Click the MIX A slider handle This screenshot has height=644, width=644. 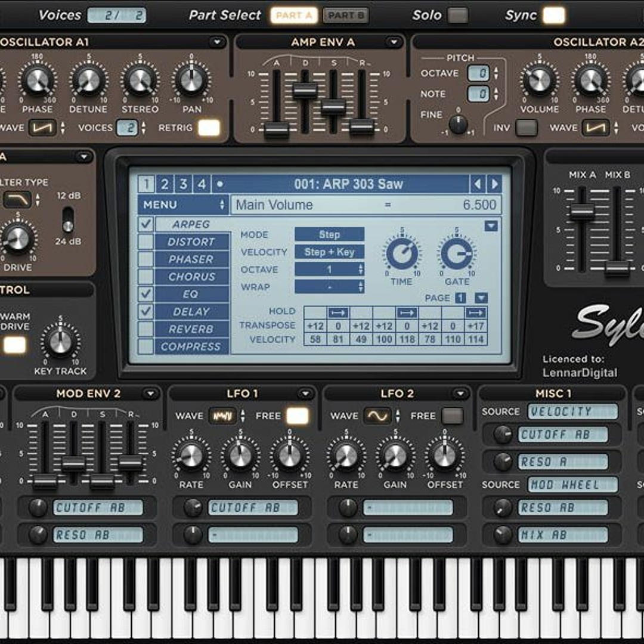tap(582, 212)
